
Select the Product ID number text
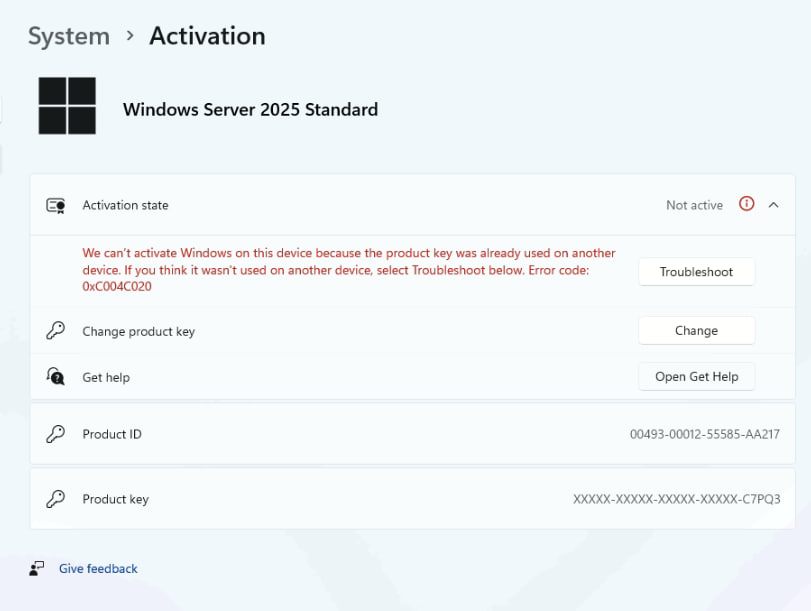tap(705, 434)
